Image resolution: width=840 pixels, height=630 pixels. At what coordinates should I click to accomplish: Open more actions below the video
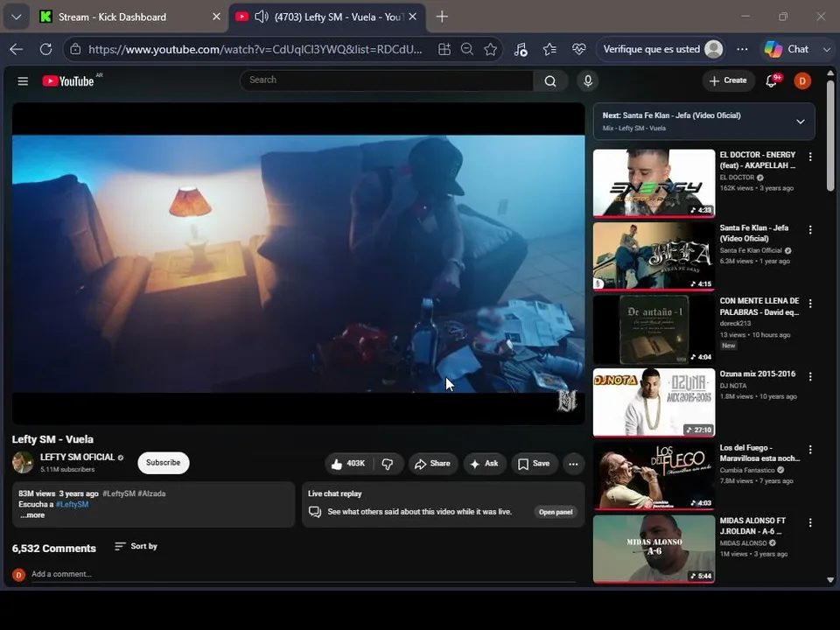pyautogui.click(x=573, y=464)
